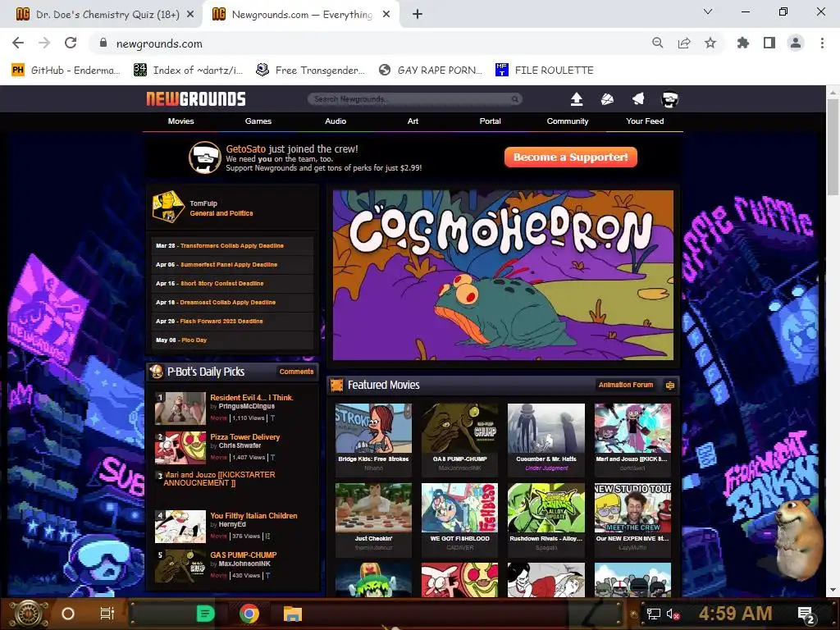This screenshot has width=840, height=630.
Task: Open the Cosmohedron featured banner
Action: click(503, 275)
